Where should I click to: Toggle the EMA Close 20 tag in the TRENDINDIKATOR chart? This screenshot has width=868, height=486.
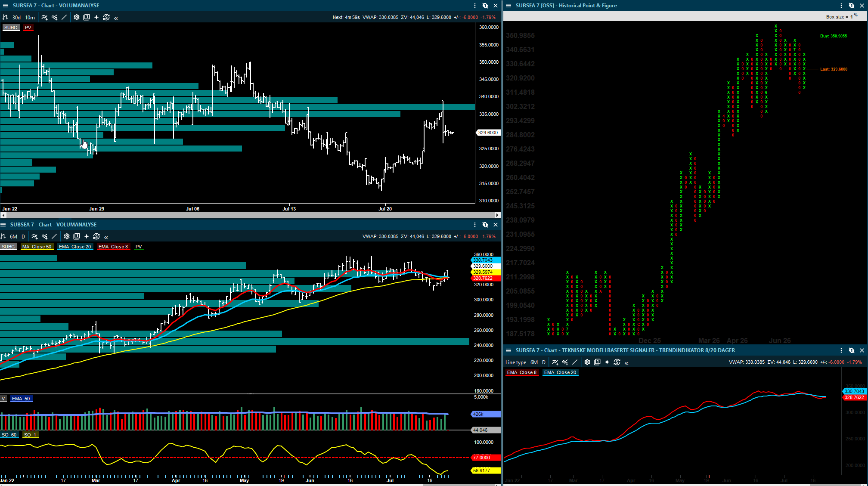click(x=560, y=372)
